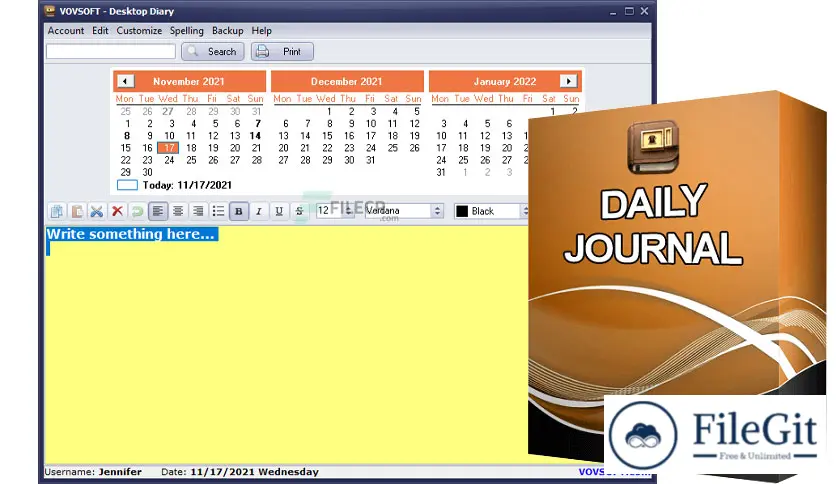Viewport: 836px width, 484px height.
Task: Click the search text input field
Action: coord(111,51)
